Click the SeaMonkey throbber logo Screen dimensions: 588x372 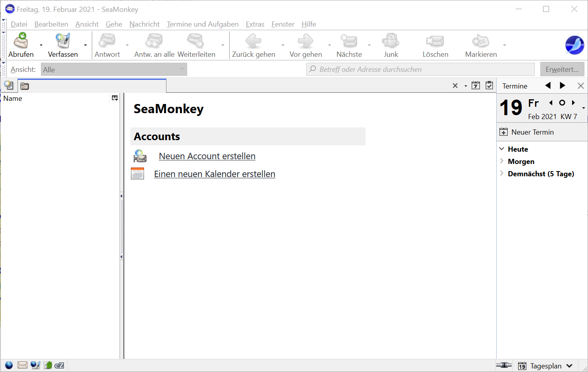[574, 45]
